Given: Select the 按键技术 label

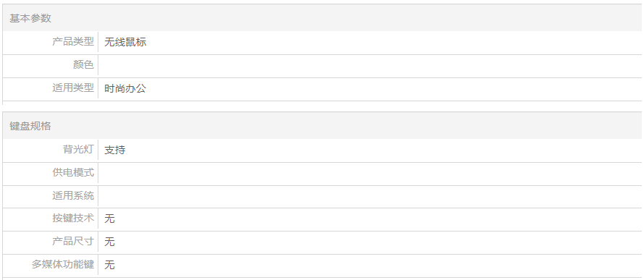Looking at the screenshot, I should pyautogui.click(x=72, y=218).
